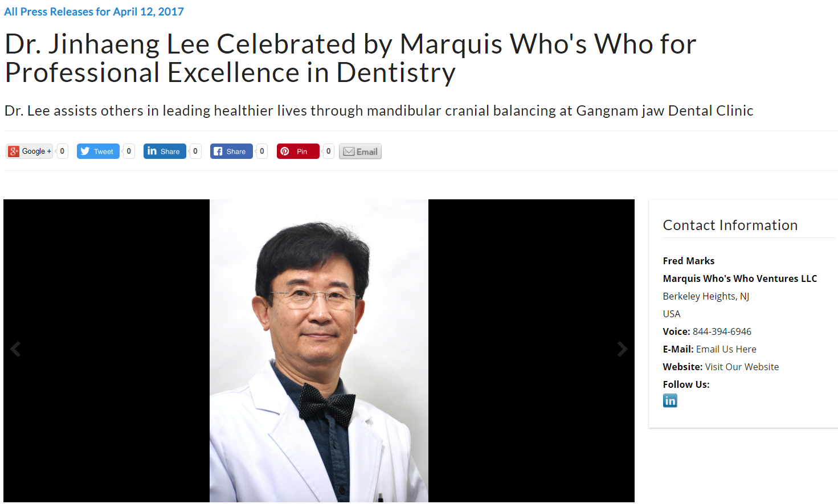The image size is (838, 504).
Task: Advance slideshow with right carousel arrow
Action: click(623, 349)
